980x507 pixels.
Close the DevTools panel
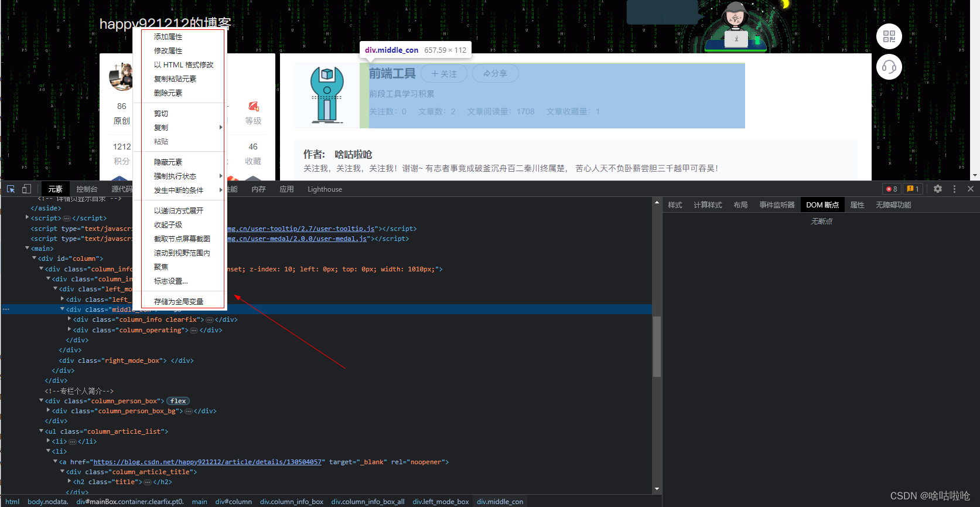(x=971, y=189)
